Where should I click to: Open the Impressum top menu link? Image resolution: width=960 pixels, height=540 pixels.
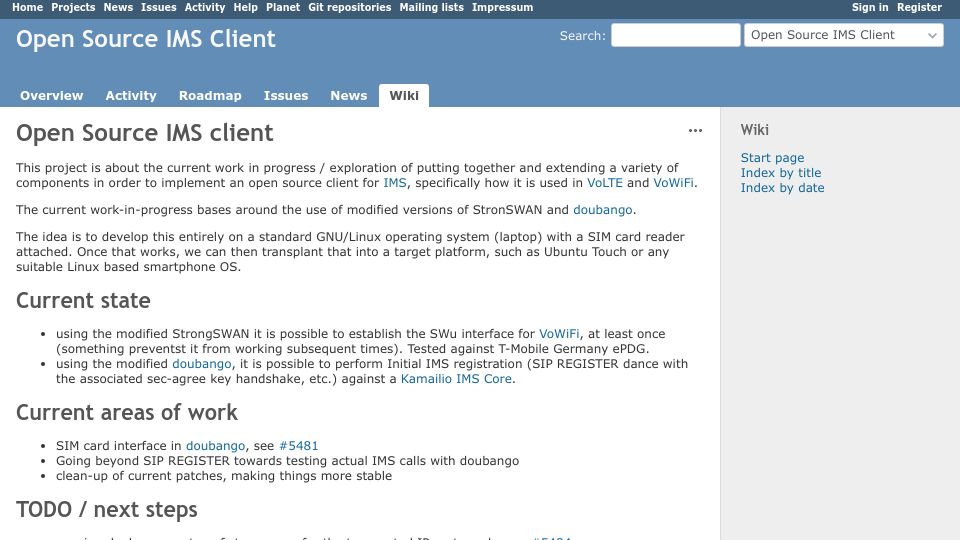pyautogui.click(x=502, y=7)
